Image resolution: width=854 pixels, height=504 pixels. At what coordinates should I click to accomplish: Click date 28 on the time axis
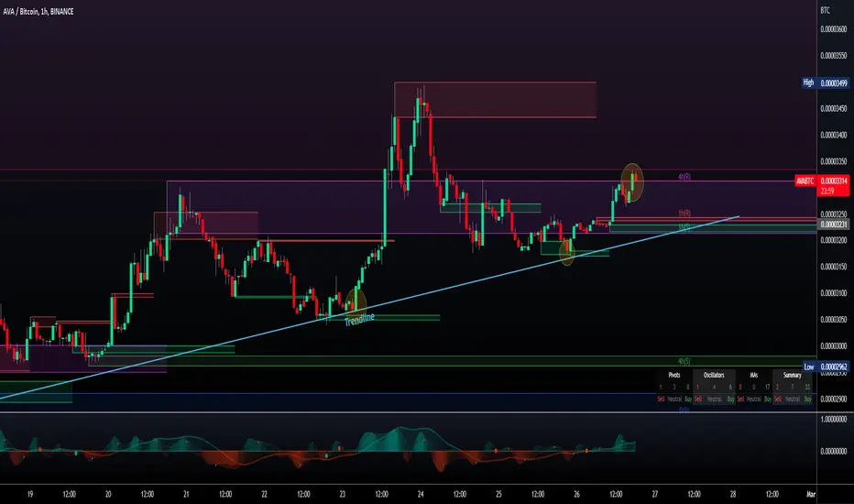point(733,494)
